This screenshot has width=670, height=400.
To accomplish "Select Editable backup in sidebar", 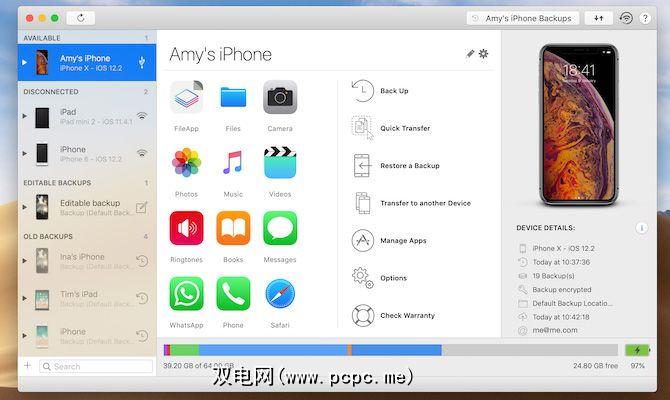I will pyautogui.click(x=87, y=207).
